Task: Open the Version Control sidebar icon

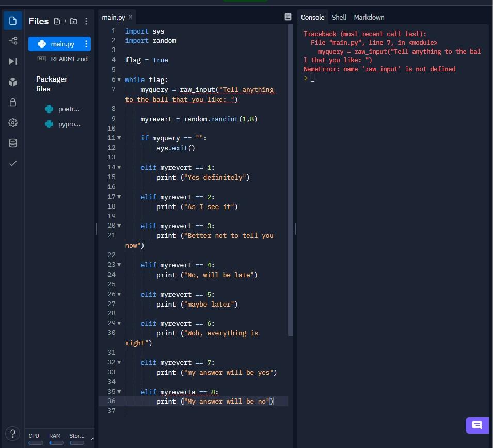Action: 13,41
